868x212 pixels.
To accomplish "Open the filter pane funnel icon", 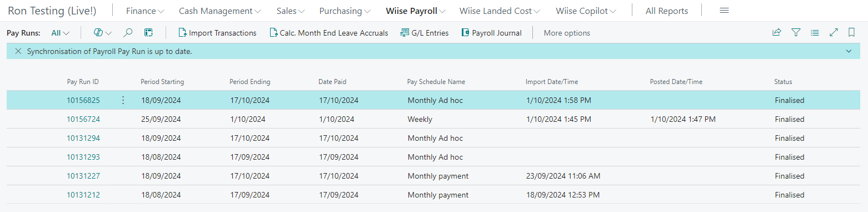I will point(796,33).
